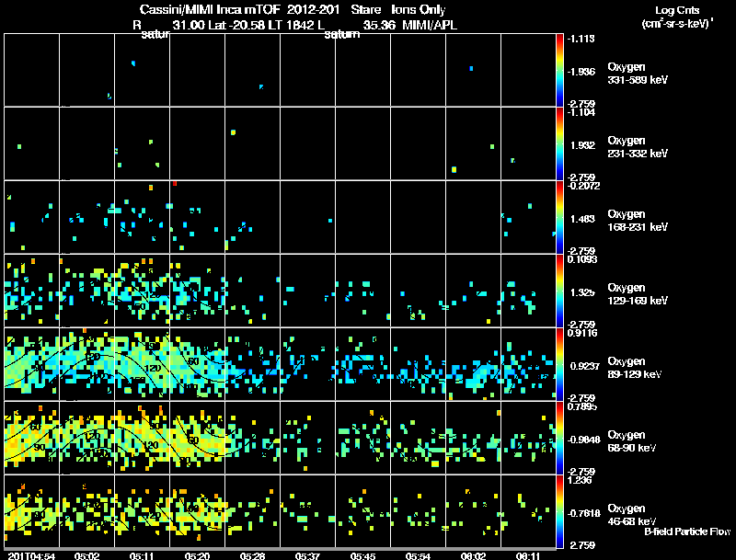
Task: Click the "05:02" time tick label
Action: (x=86, y=556)
